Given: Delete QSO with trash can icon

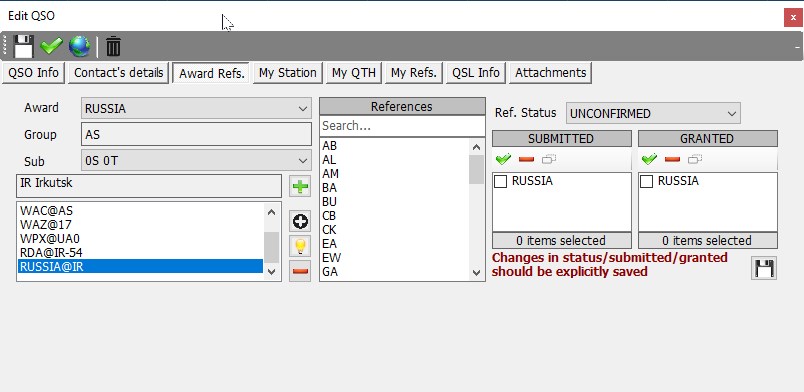Looking at the screenshot, I should tap(113, 47).
